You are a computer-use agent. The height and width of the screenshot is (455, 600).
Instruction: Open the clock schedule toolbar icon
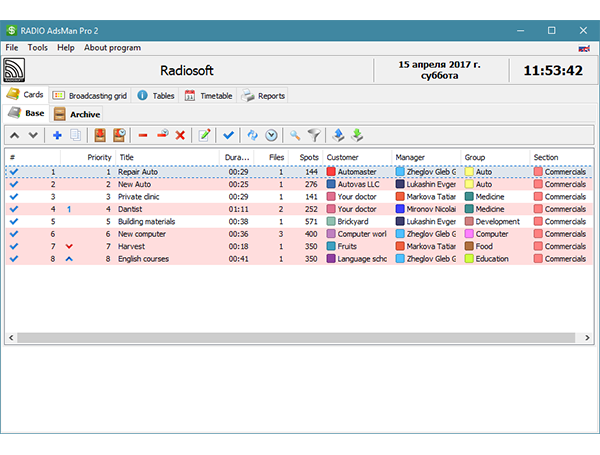tap(271, 135)
